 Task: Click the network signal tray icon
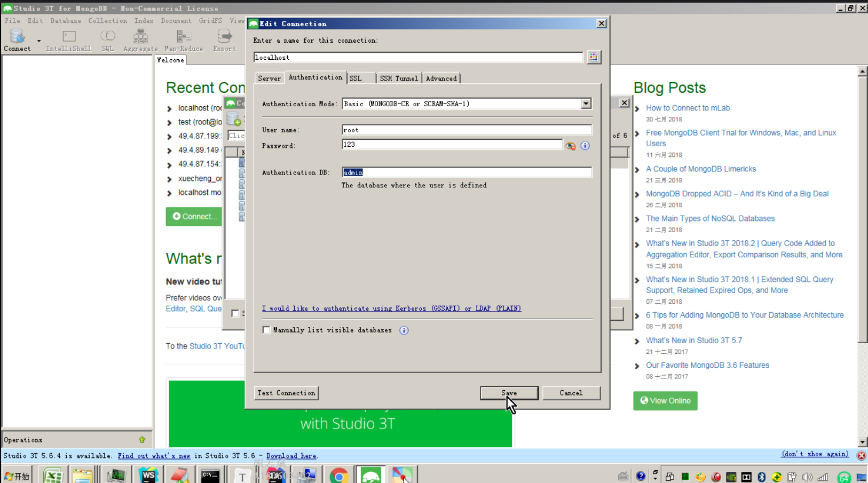point(823,477)
